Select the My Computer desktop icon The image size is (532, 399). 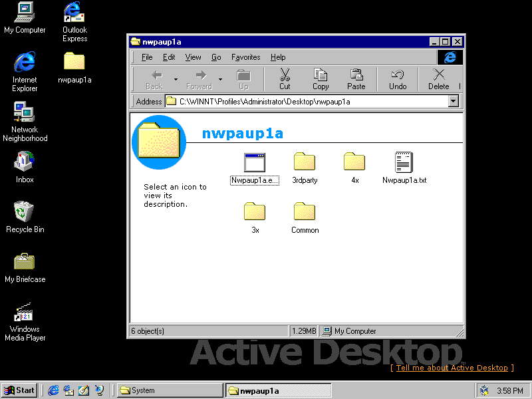[x=25, y=18]
